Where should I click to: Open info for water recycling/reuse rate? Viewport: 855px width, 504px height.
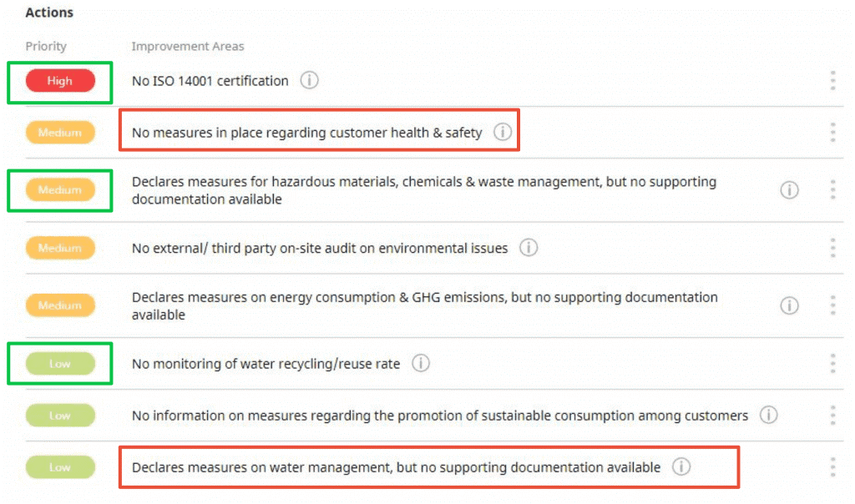[x=421, y=364]
